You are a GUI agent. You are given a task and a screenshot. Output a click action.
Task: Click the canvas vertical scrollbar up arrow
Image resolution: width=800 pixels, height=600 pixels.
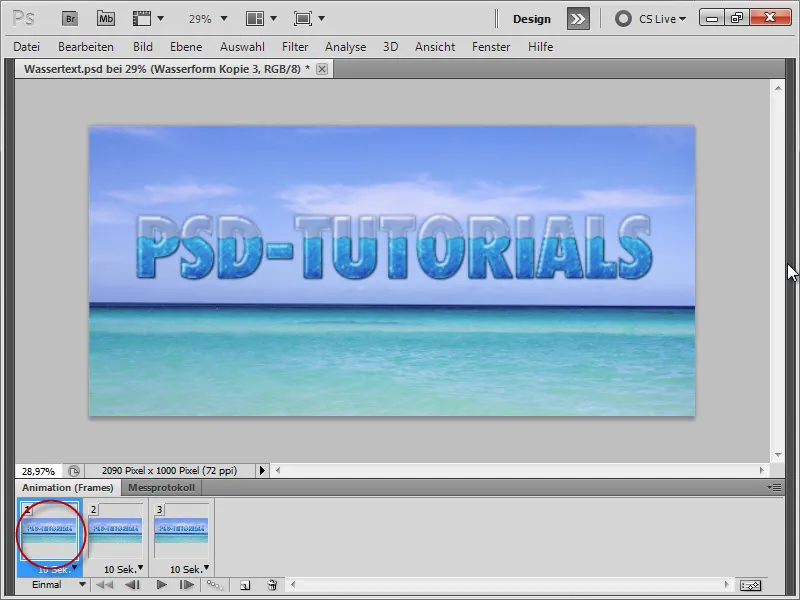click(x=778, y=88)
